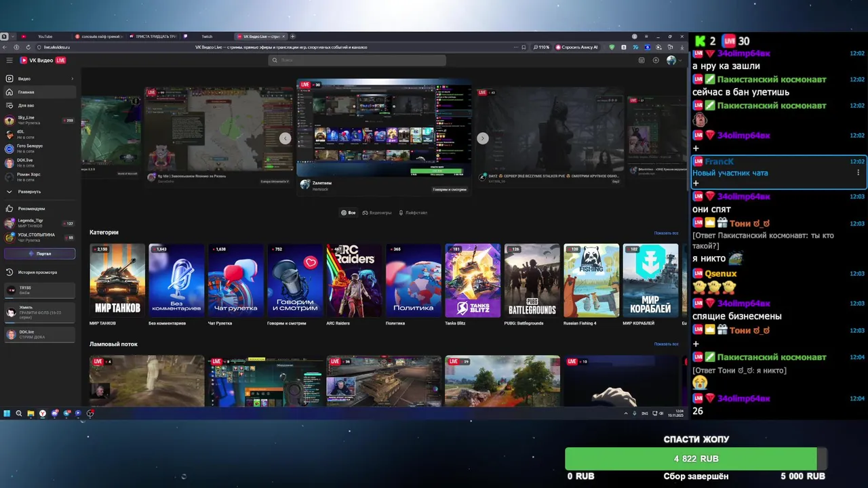The height and width of the screenshot is (488, 868).
Task: Open the Ламповый поток stream with 36 viewers
Action: click(x=384, y=381)
